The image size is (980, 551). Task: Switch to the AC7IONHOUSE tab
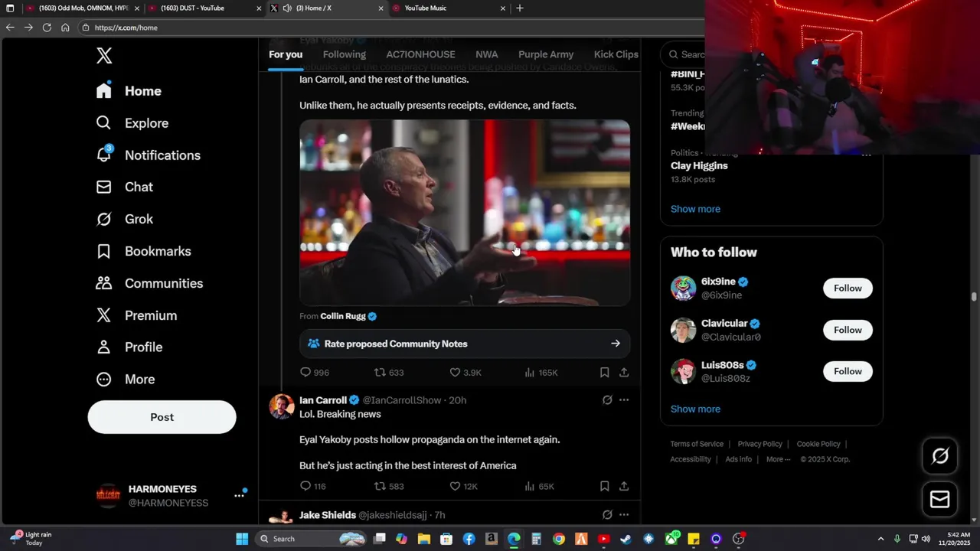coord(420,54)
